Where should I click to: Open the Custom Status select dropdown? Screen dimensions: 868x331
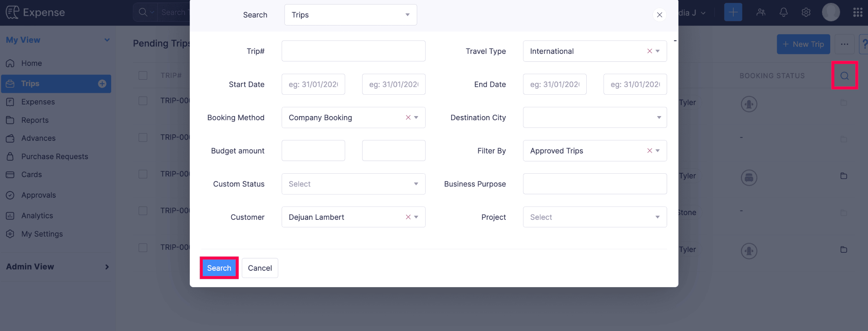[x=353, y=184]
